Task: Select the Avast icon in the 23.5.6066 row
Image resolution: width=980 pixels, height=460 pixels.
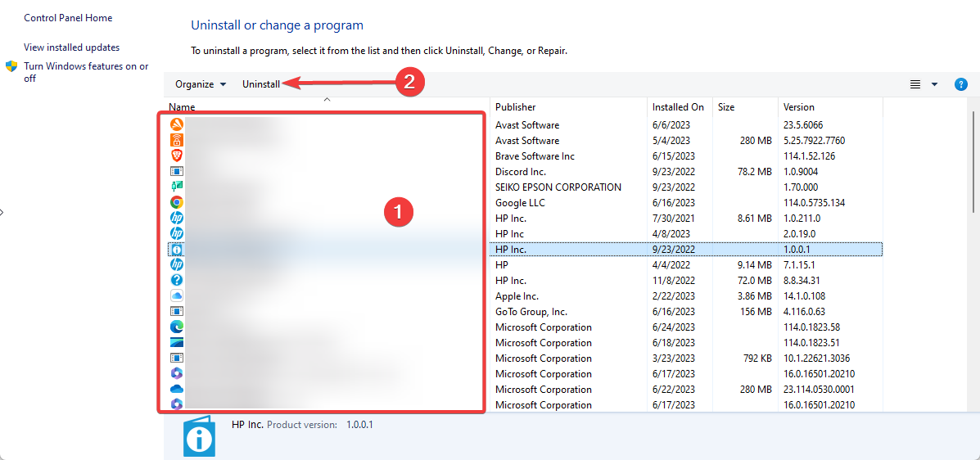Action: [x=177, y=124]
